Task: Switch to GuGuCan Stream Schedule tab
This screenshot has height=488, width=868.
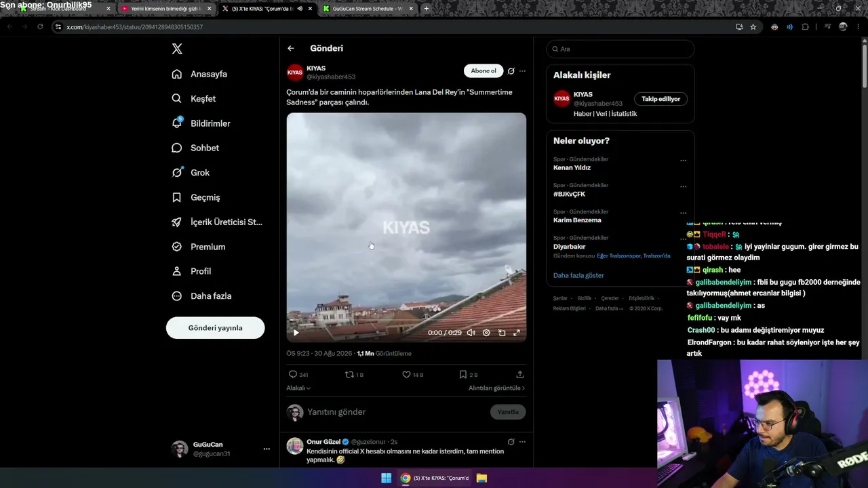Action: (368, 9)
